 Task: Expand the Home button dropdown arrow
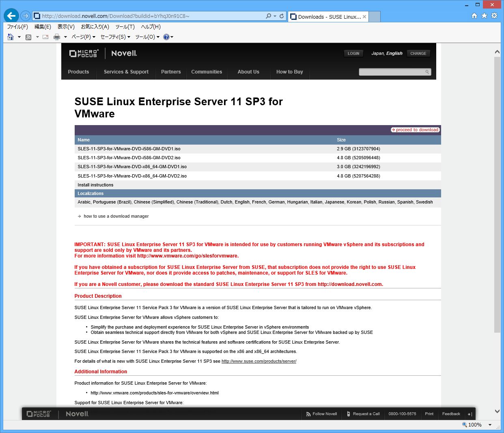19,37
